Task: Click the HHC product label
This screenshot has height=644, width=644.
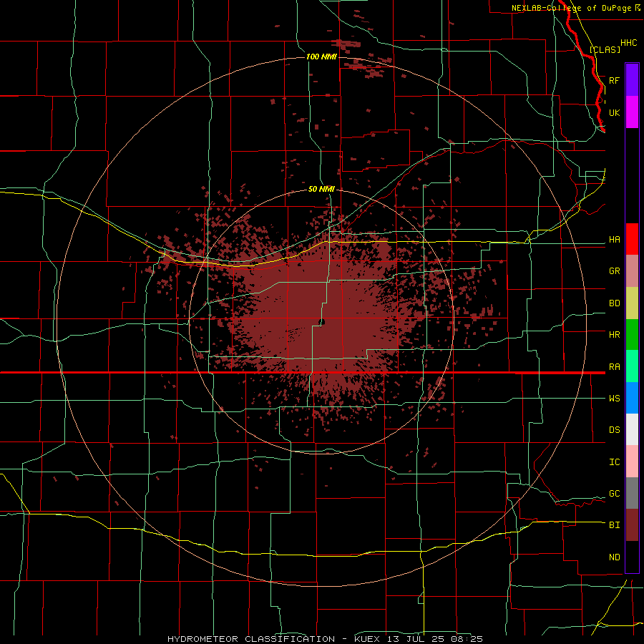Action: pyautogui.click(x=628, y=43)
